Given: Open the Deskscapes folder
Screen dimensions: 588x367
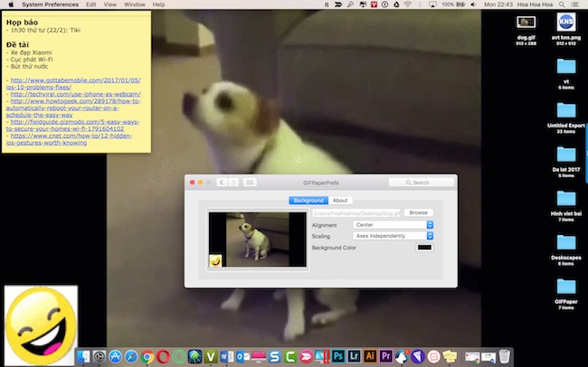Looking at the screenshot, I should pos(566,242).
